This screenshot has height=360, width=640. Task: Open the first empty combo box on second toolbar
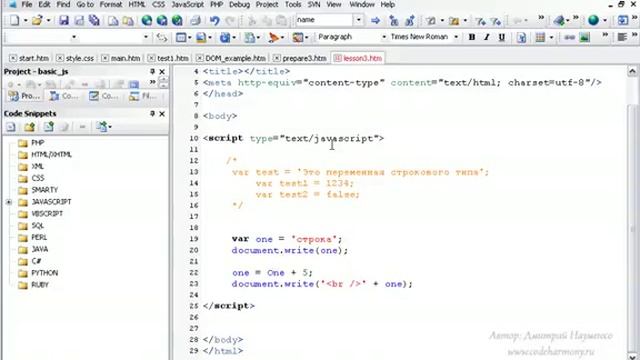[x=73, y=37]
